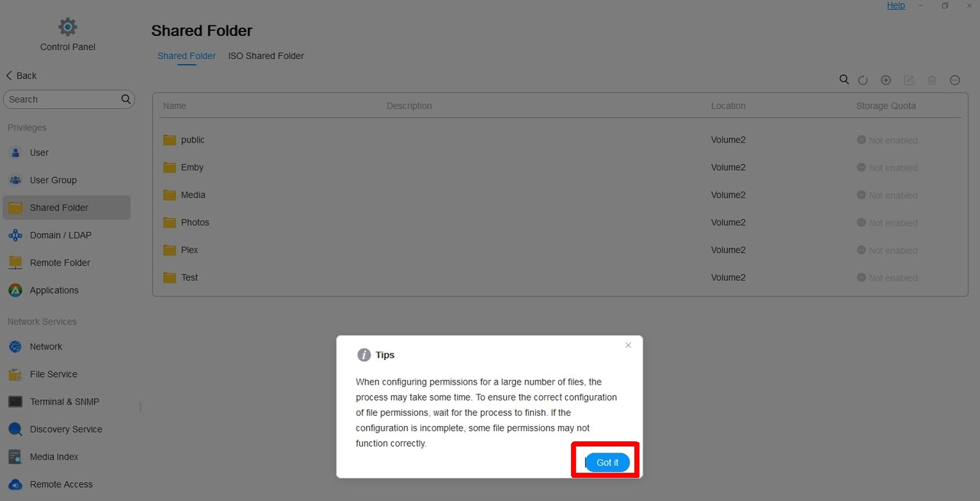980x501 pixels.
Task: Click the Storage Quota column header
Action: [886, 106]
